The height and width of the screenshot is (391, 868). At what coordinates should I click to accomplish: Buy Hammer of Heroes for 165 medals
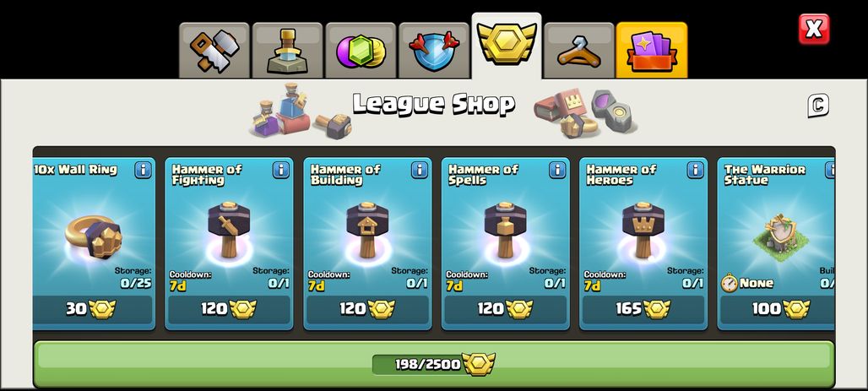point(643,309)
